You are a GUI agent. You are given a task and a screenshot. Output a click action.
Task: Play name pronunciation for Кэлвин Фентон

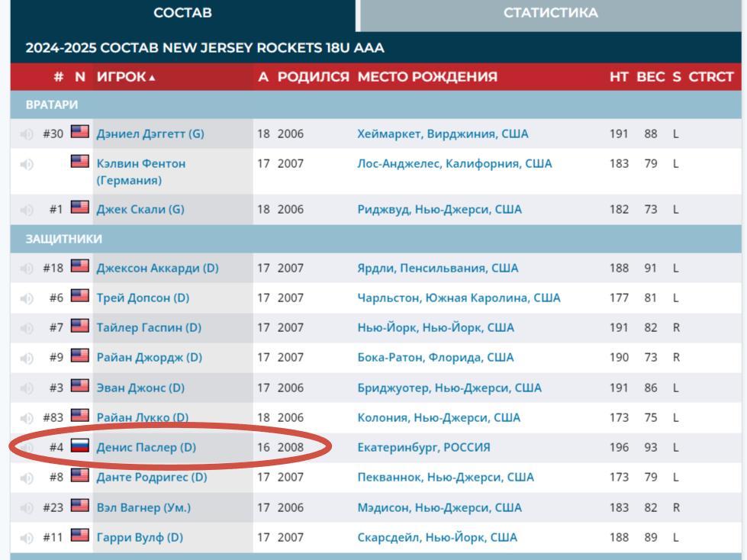[x=27, y=164]
